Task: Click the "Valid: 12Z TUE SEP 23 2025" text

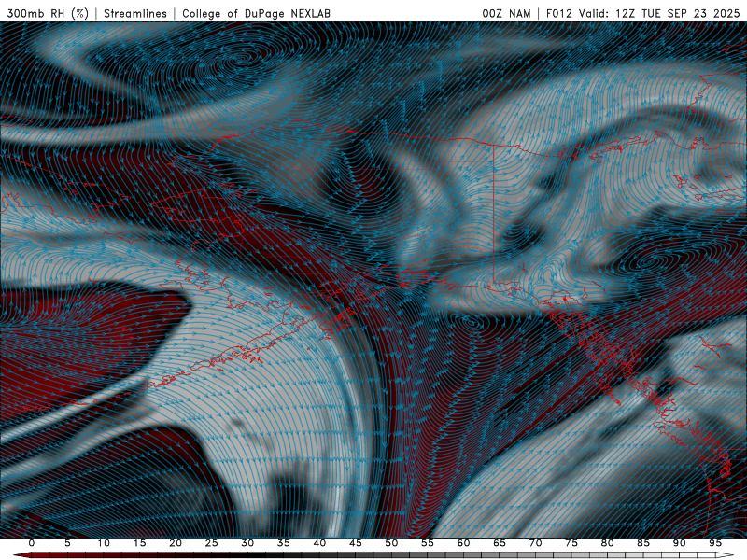Action: click(x=659, y=13)
